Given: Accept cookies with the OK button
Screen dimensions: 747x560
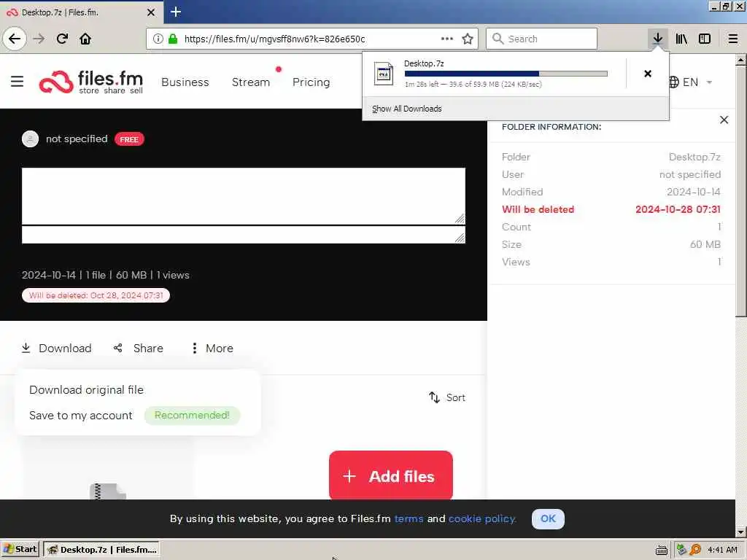Looking at the screenshot, I should point(548,518).
